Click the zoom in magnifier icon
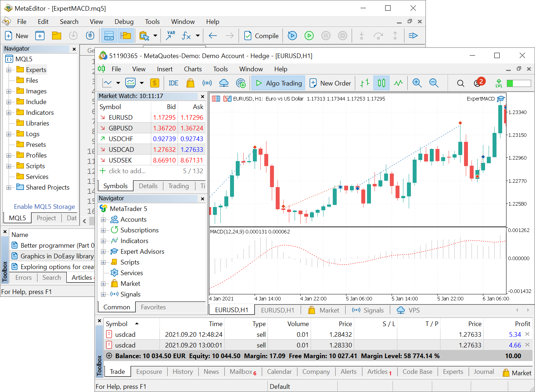 point(417,83)
